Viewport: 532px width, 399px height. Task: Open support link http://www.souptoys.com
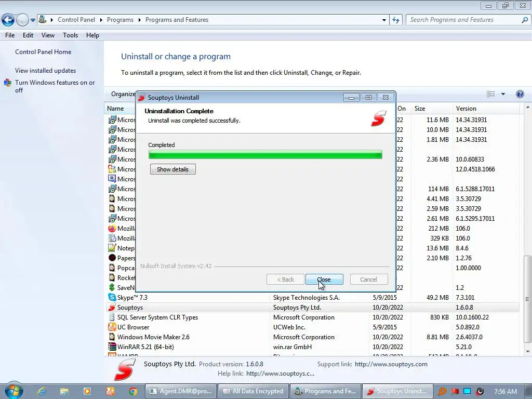click(391, 364)
